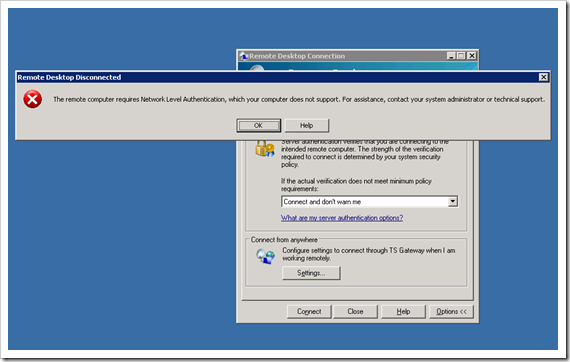Image resolution: width=570 pixels, height=362 pixels.
Task: Select the 'Connect and don't warn me' combo box
Action: point(369,201)
